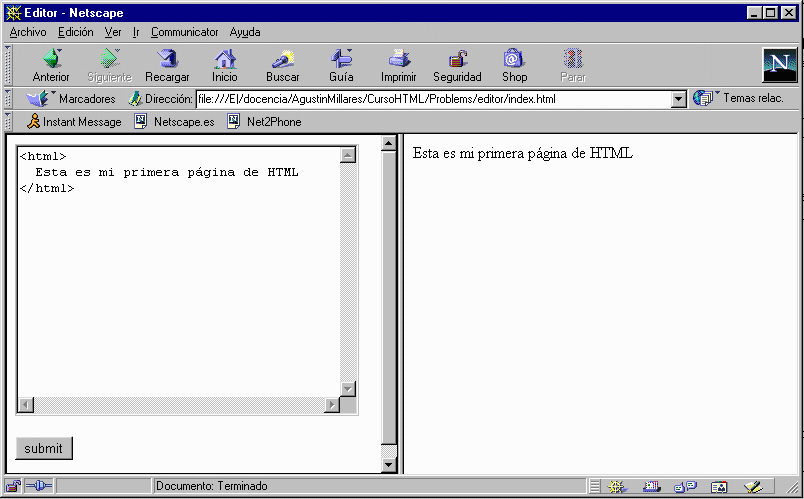Image resolution: width=804 pixels, height=499 pixels.
Task: Collapse the location toolbar using its handle
Action: click(8, 98)
